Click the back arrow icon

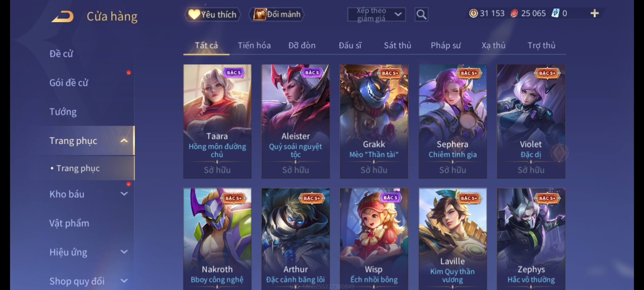63,16
